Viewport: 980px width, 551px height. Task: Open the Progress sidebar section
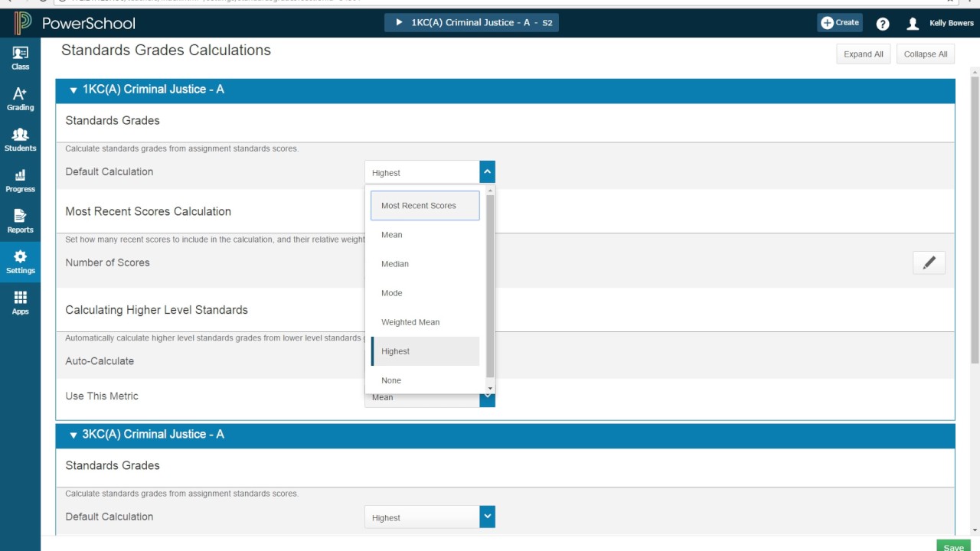pos(21,181)
